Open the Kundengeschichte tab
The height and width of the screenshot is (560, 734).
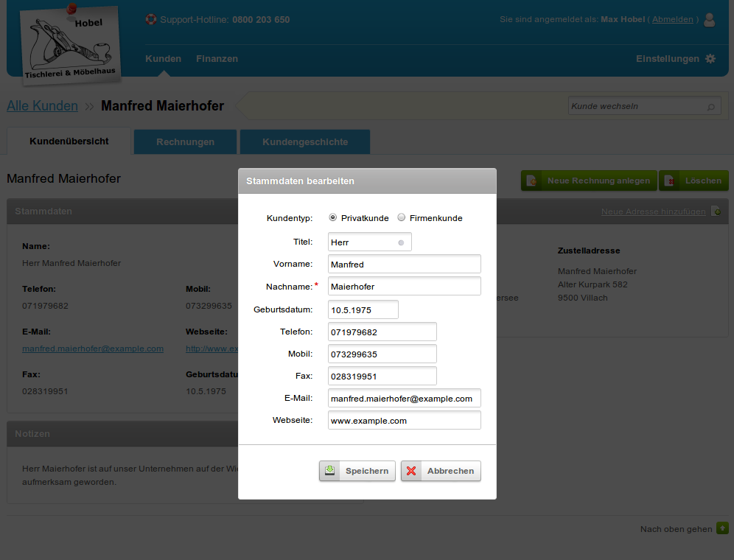pos(305,142)
